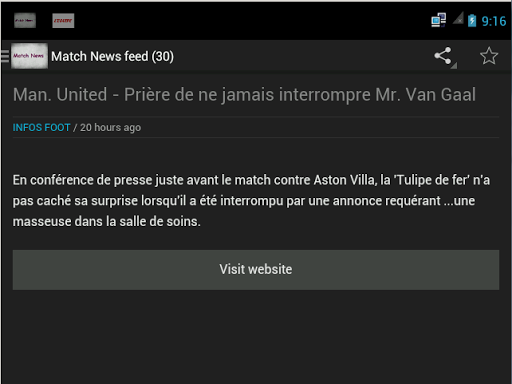Expand the share menu's small triangle

[x=454, y=65]
